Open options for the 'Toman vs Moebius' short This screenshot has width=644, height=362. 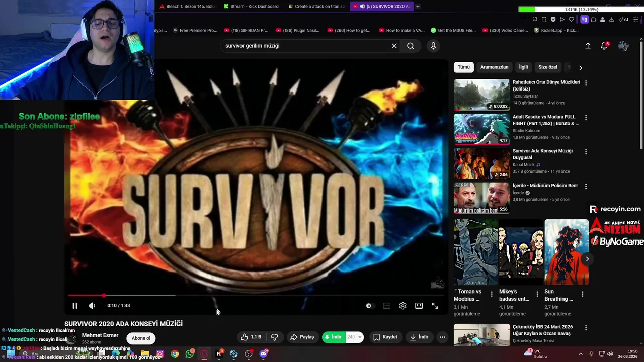point(492,294)
